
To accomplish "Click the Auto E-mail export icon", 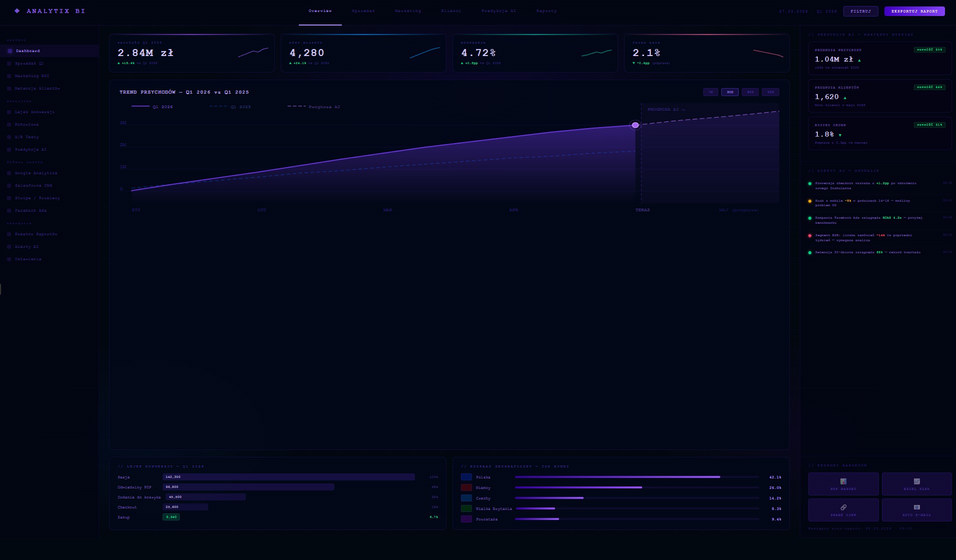I will point(916,507).
